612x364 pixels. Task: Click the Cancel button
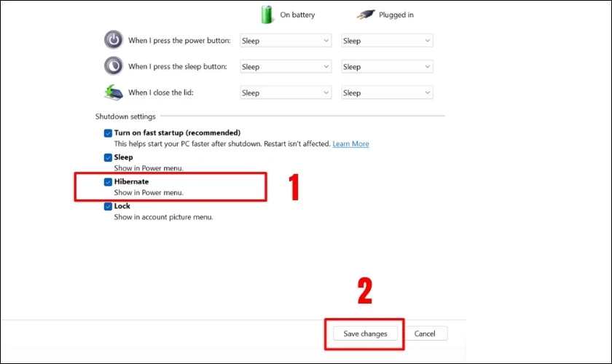click(425, 333)
